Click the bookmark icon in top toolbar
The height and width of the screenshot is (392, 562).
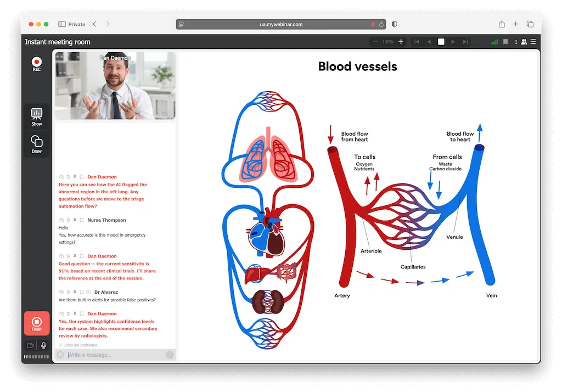(505, 42)
